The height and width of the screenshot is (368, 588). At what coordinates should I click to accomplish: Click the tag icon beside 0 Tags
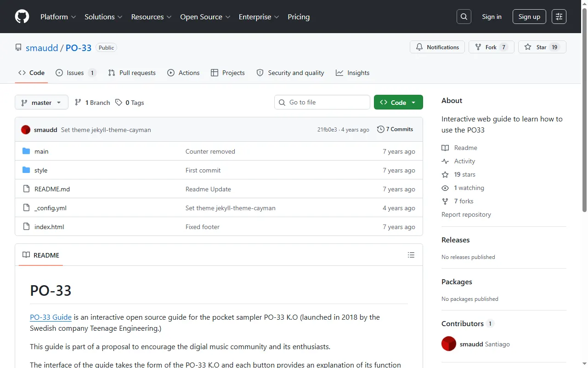[x=119, y=102]
